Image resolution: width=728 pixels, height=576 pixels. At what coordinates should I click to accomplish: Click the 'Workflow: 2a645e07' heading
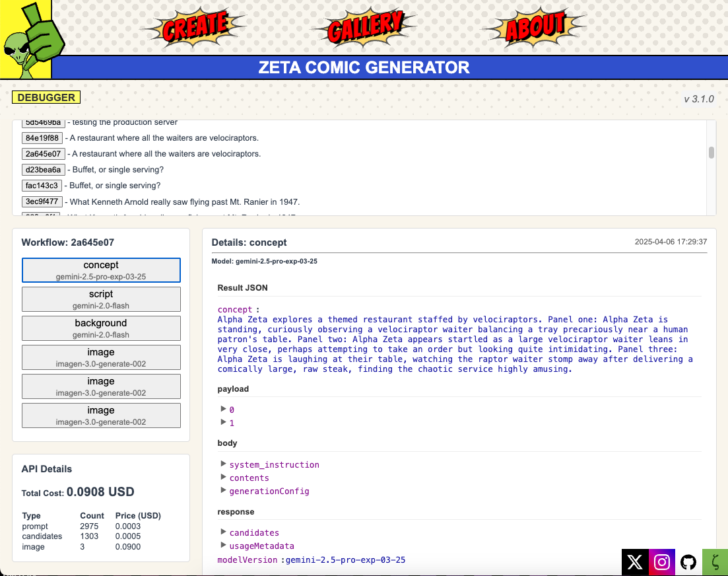point(68,242)
